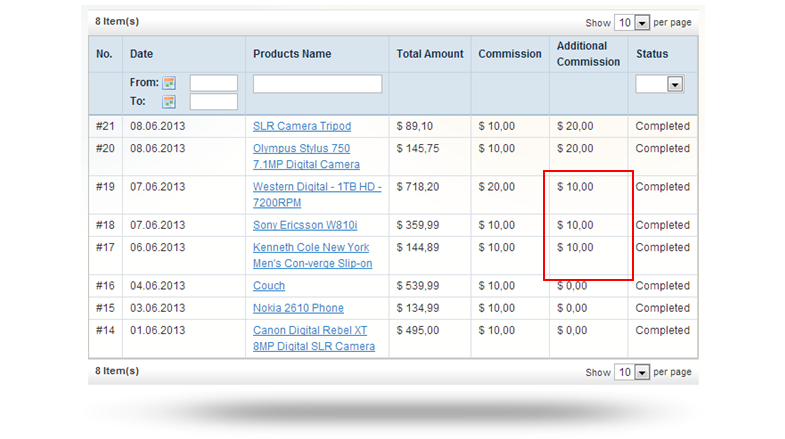Open the To date calendar picker
The height and width of the screenshot is (439, 785).
click(x=169, y=102)
